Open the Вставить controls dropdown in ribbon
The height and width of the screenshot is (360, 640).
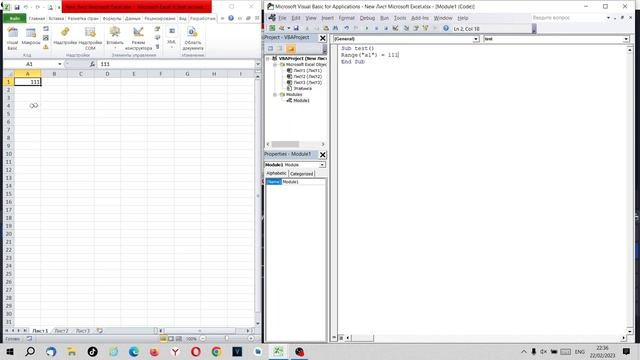[x=115, y=37]
